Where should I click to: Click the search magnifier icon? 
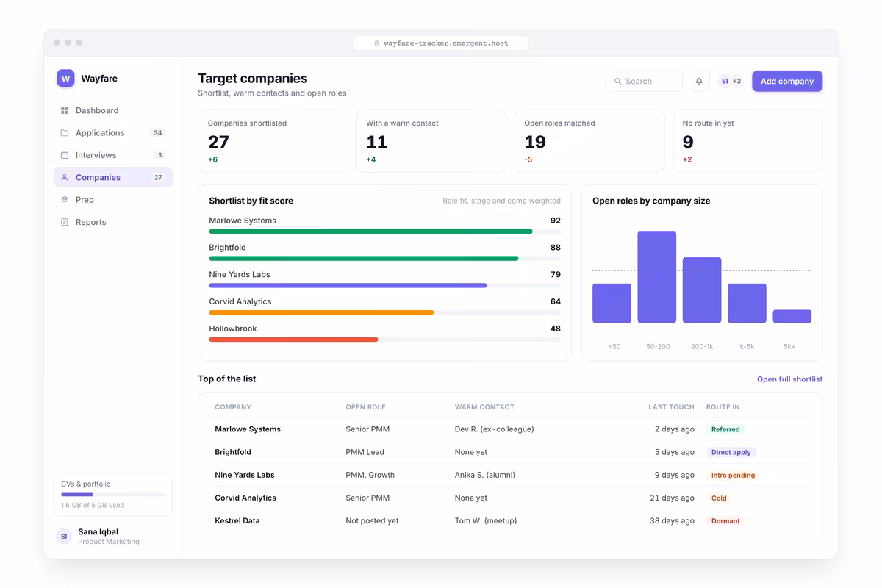click(x=618, y=82)
